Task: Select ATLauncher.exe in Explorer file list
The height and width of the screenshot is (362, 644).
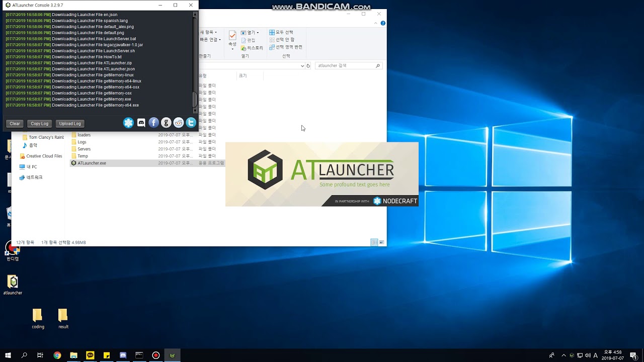Action: tap(92, 163)
